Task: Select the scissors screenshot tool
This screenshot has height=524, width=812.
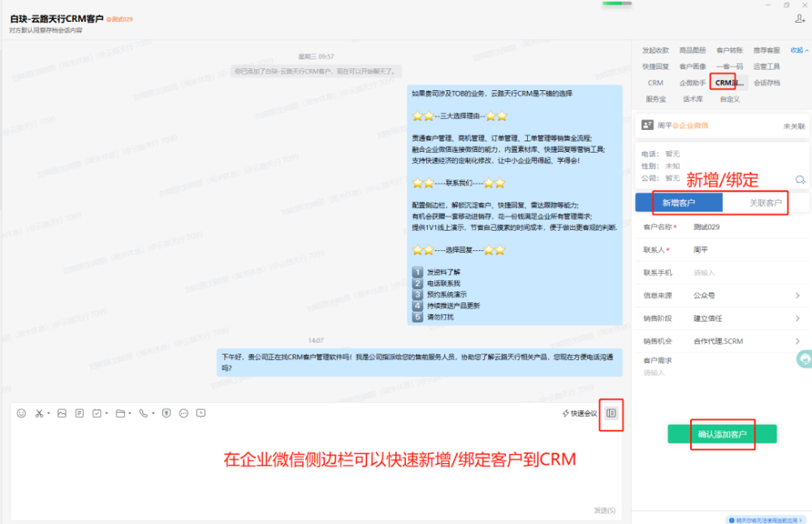Action: click(x=39, y=413)
